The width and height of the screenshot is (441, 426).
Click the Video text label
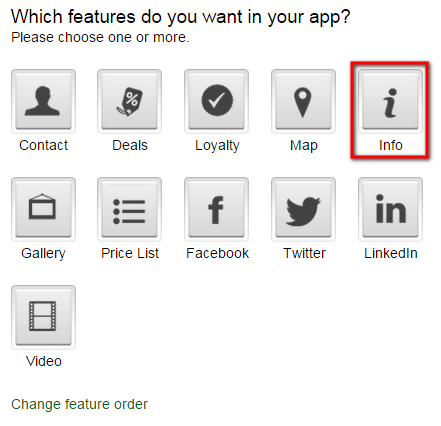44,361
